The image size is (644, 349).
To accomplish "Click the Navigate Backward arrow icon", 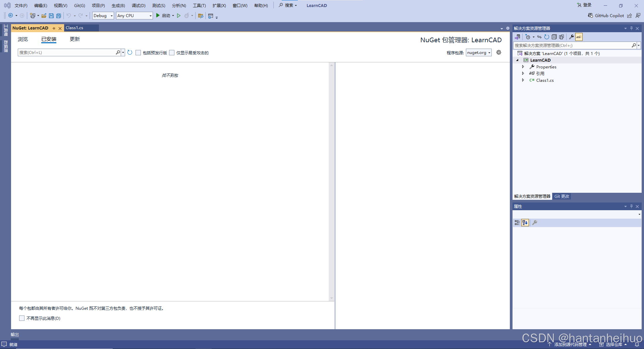I will (11, 15).
